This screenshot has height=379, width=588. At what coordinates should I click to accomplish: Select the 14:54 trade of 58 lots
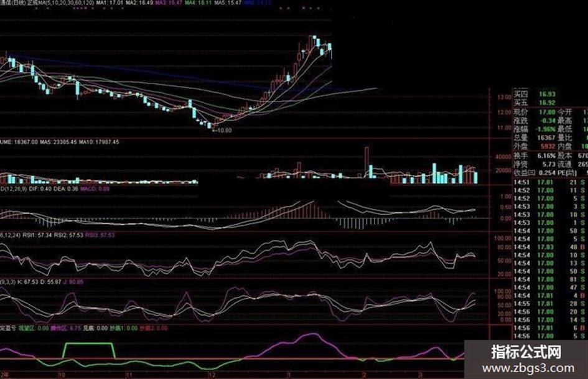point(550,231)
